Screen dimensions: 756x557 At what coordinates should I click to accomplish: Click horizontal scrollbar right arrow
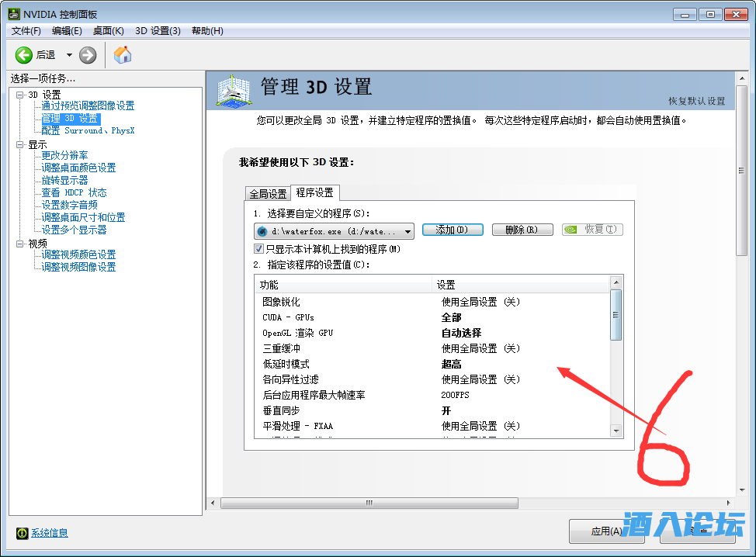click(729, 503)
